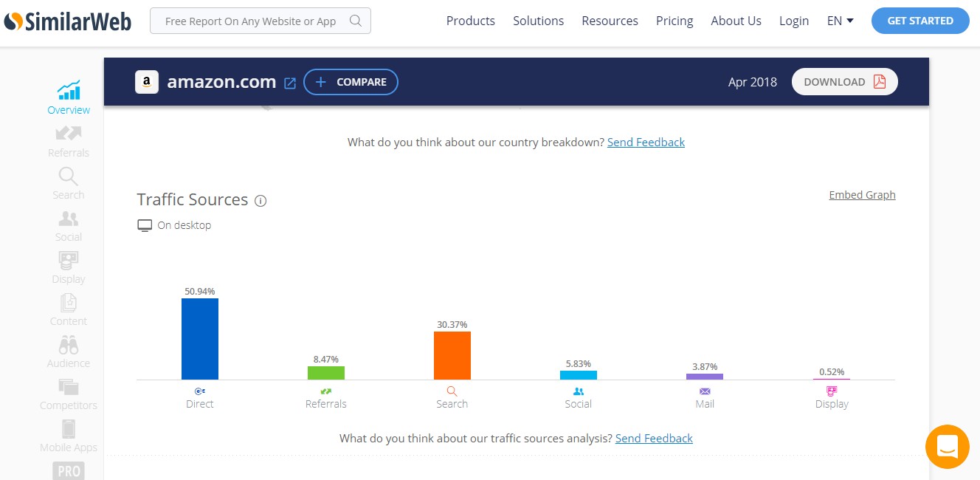The width and height of the screenshot is (980, 480).
Task: Click the Compare button
Action: pyautogui.click(x=351, y=82)
